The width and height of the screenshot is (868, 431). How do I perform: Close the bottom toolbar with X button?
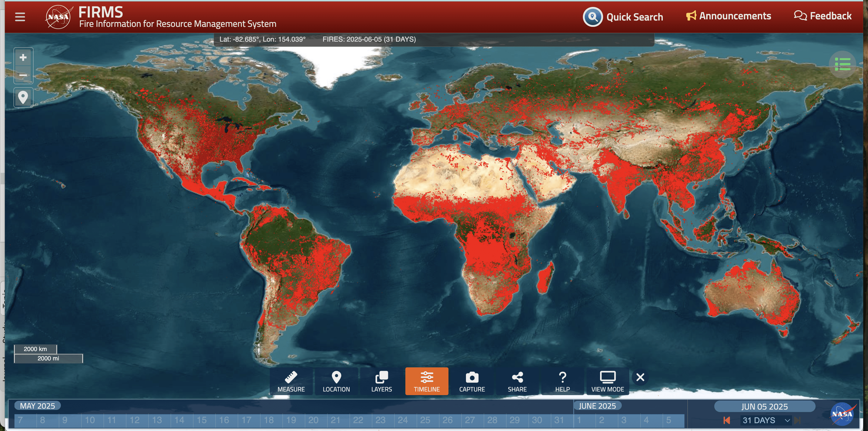pyautogui.click(x=640, y=377)
